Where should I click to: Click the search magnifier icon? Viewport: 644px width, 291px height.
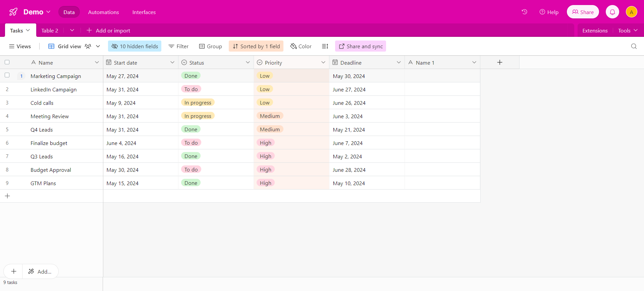point(634,46)
